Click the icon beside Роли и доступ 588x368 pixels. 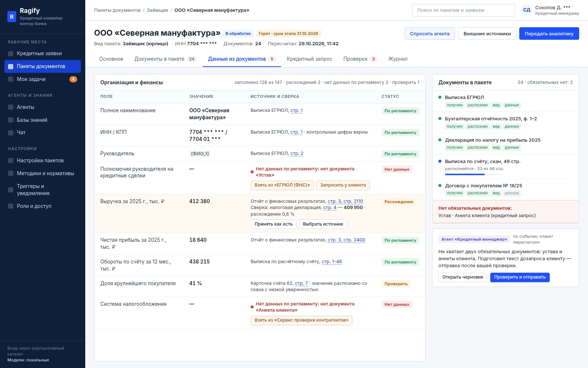(11, 206)
